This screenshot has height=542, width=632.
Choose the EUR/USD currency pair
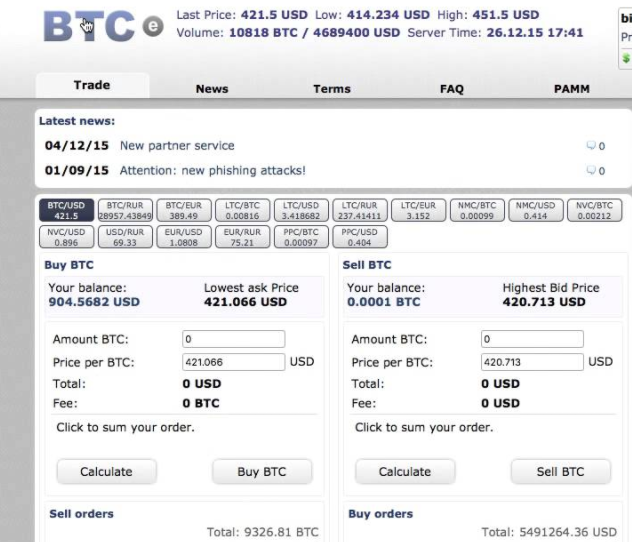tap(184, 237)
